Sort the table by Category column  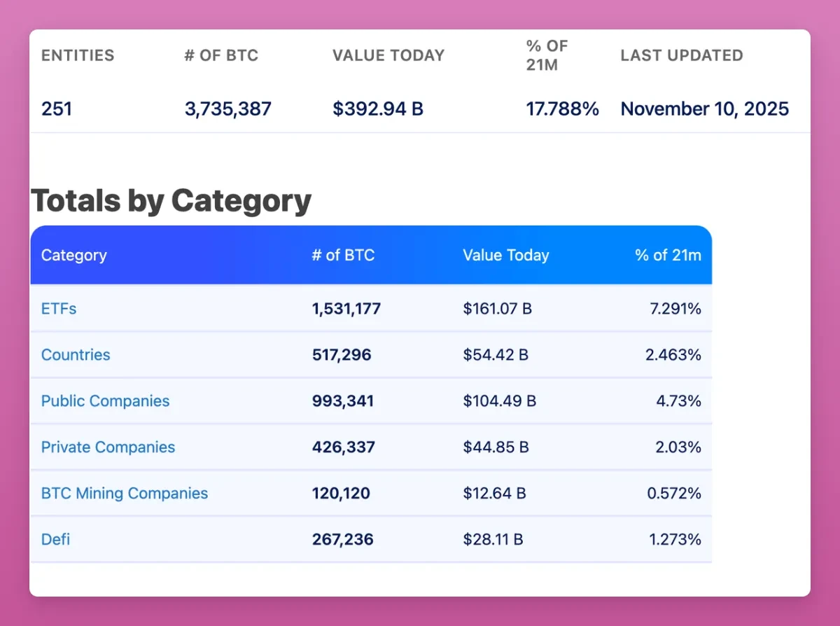pyautogui.click(x=73, y=255)
